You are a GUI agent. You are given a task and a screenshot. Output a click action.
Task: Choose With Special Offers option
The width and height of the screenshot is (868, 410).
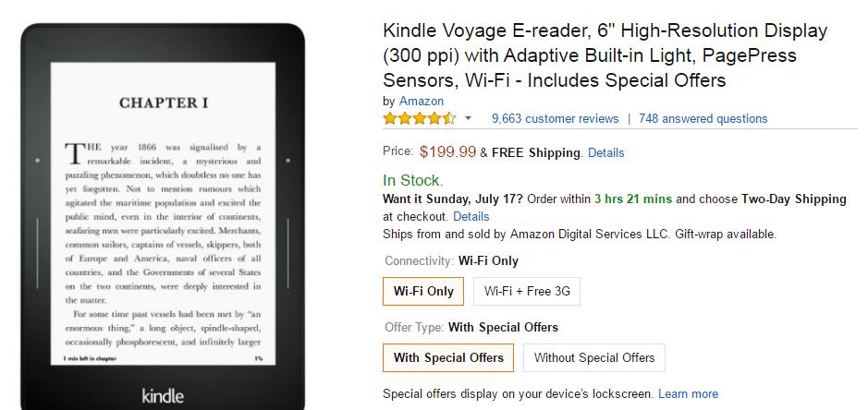448,357
